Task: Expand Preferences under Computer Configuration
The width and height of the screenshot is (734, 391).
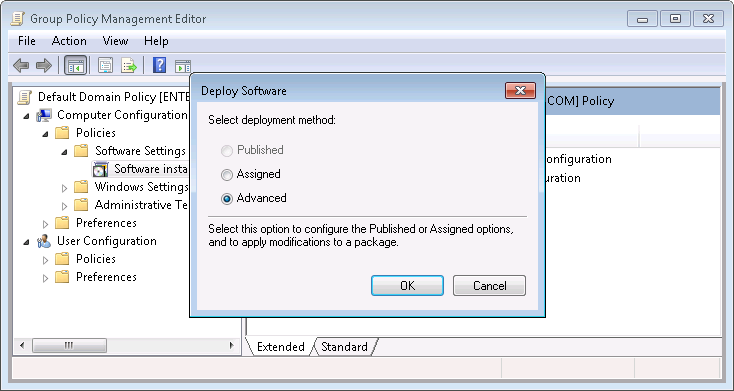Action: click(x=45, y=224)
